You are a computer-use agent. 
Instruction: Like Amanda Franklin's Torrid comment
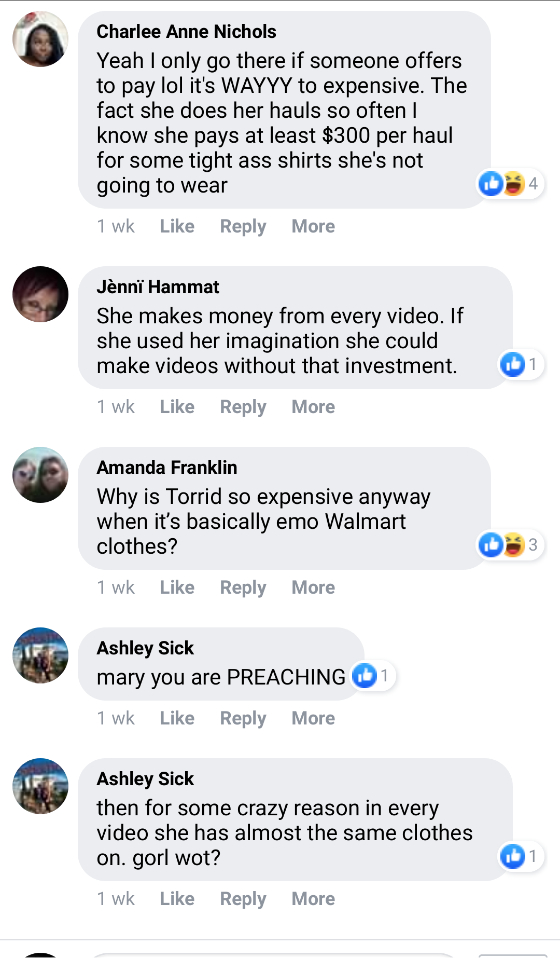(x=177, y=587)
